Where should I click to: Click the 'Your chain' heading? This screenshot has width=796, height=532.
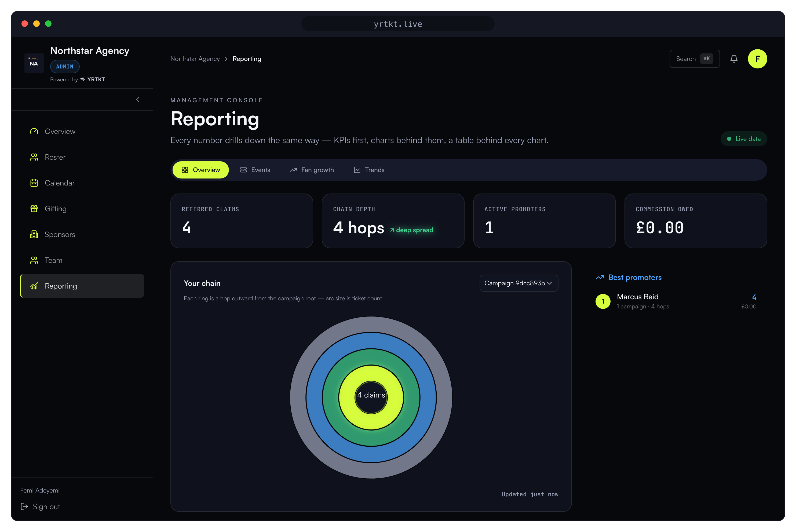coord(202,283)
